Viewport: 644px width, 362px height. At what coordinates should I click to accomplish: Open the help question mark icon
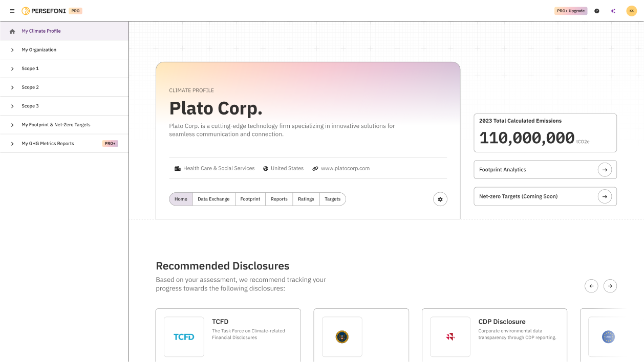tap(596, 10)
